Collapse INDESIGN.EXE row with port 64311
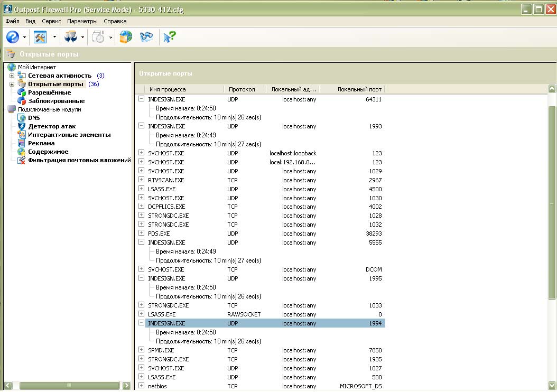557x392 pixels. (142, 99)
